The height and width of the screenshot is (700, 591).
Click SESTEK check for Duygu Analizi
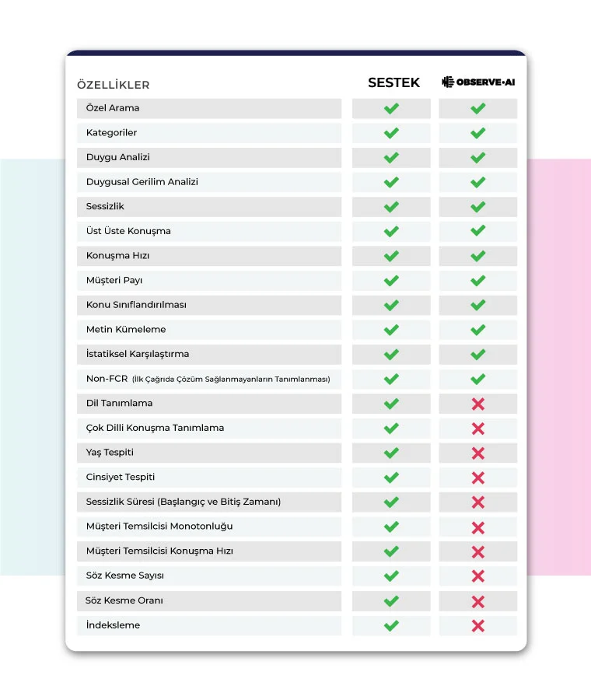click(x=391, y=158)
